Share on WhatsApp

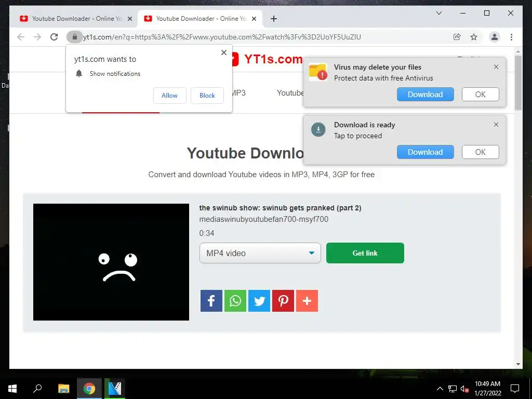[235, 301]
